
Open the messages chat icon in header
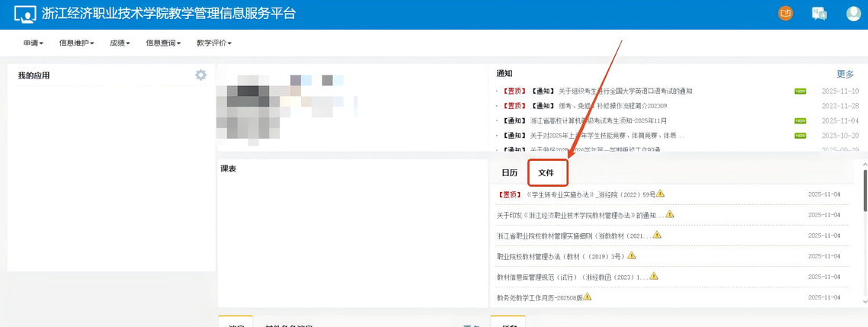[819, 14]
